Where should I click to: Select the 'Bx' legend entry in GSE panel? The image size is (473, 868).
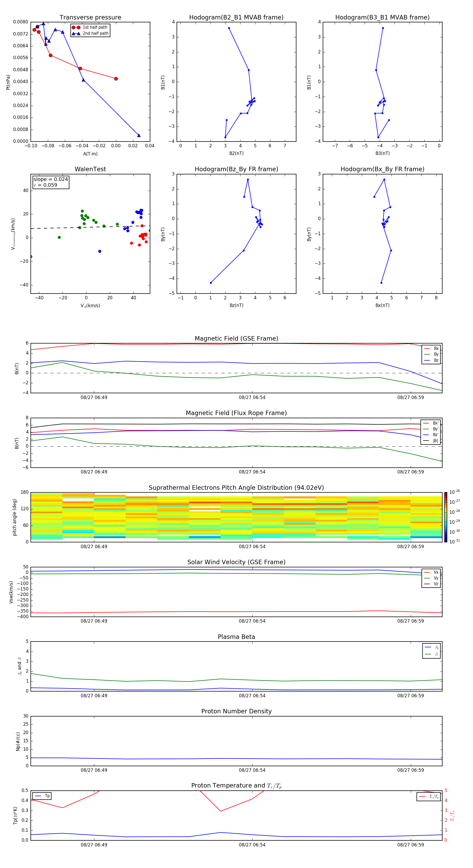(431, 349)
